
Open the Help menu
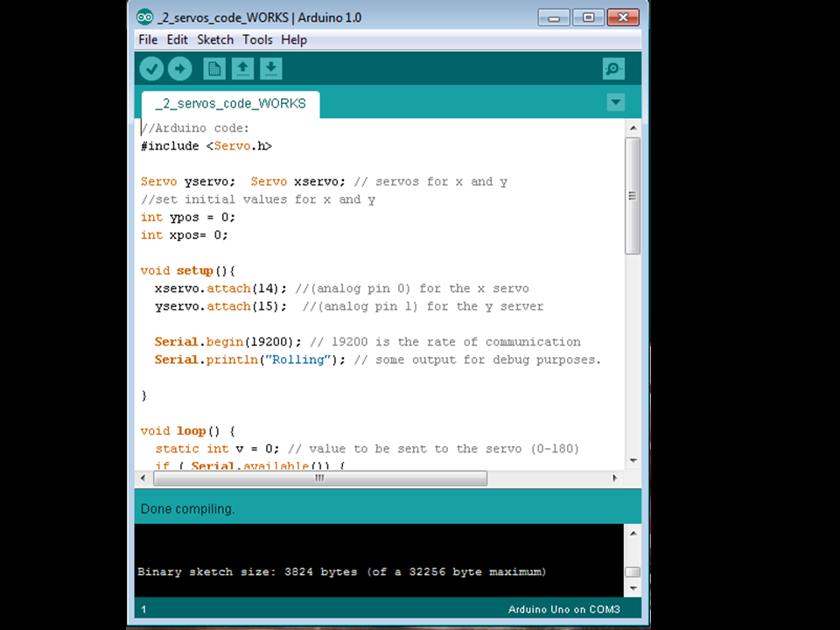point(294,39)
